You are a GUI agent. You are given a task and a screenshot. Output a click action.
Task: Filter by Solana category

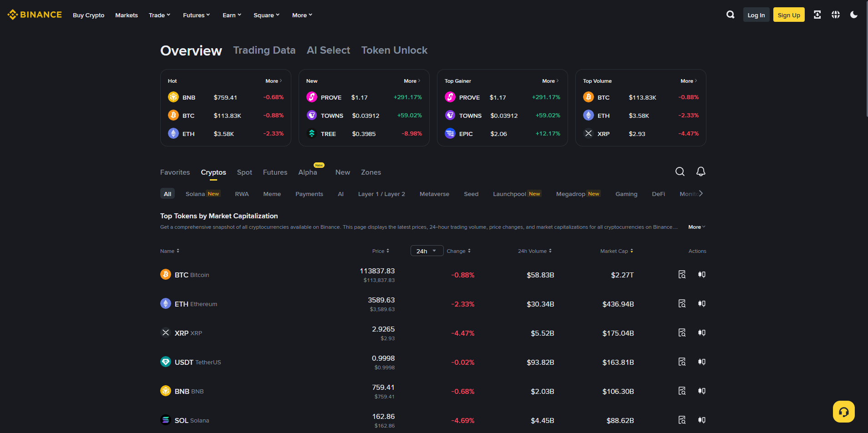[x=203, y=194]
